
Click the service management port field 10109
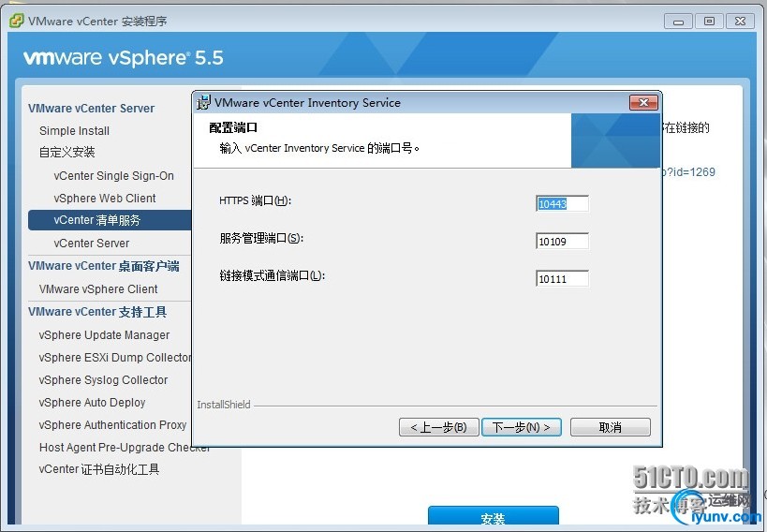(562, 242)
